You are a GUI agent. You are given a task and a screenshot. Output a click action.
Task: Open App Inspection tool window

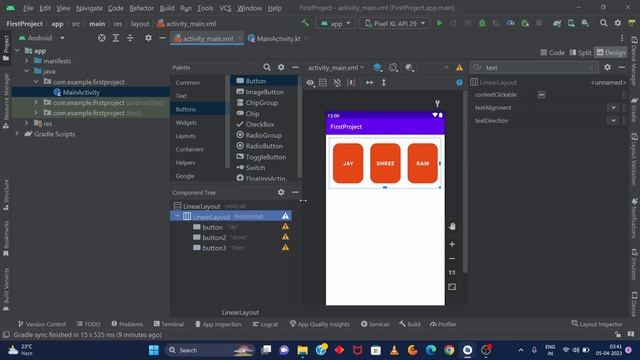218,324
